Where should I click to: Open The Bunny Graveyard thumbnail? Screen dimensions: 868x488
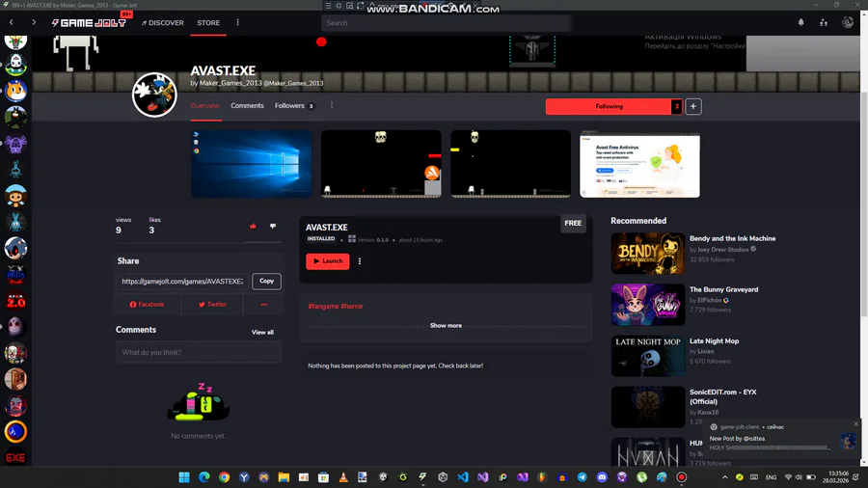[x=648, y=305]
